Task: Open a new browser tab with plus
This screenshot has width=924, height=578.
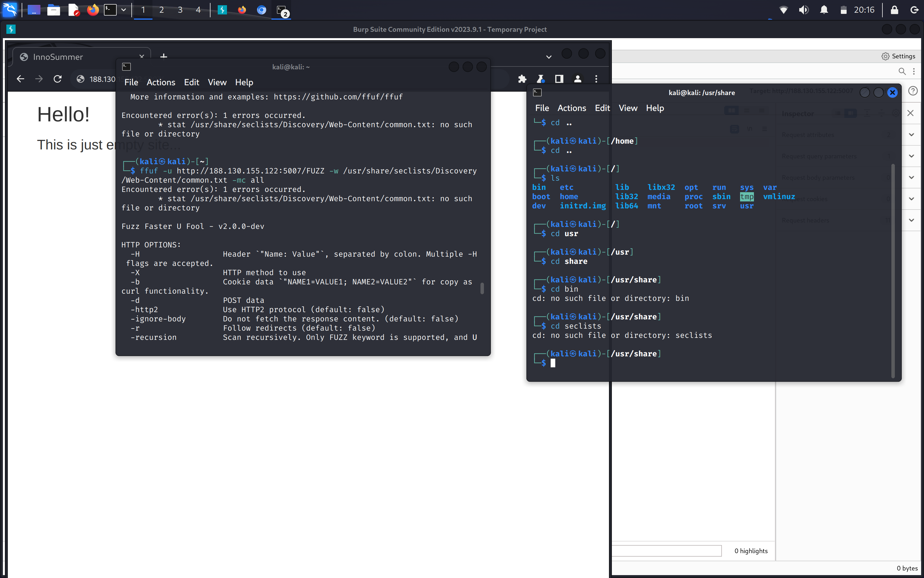Action: tap(164, 57)
